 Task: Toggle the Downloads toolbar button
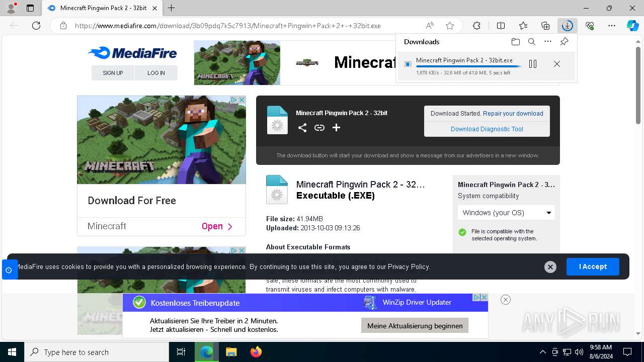567,26
